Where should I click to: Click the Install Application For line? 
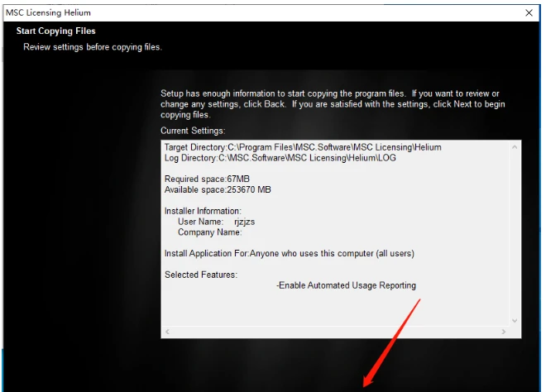point(290,253)
